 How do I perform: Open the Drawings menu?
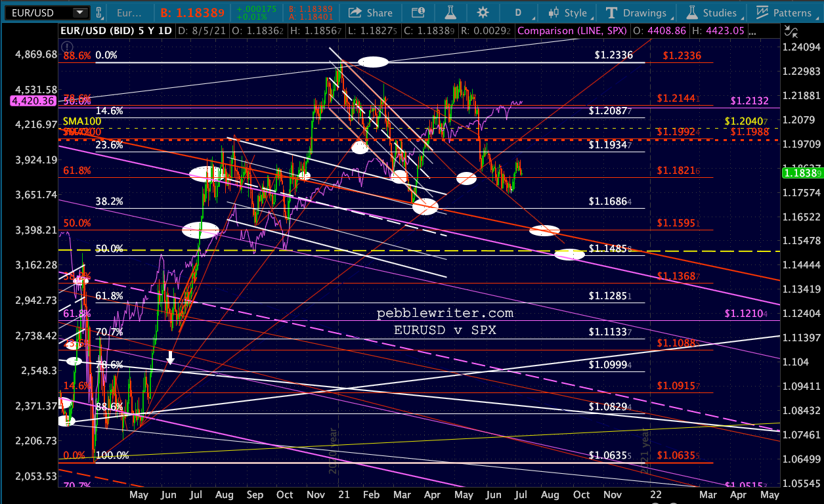638,12
